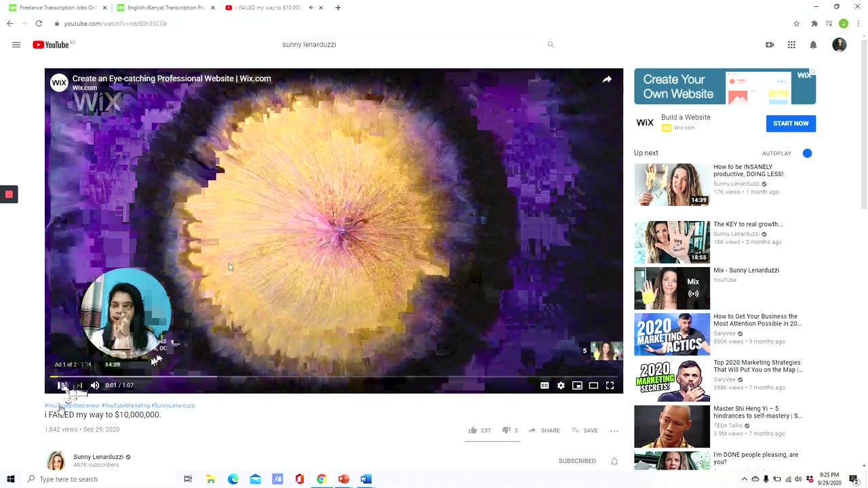Open a new browser tab
This screenshot has height=488, width=868.
pos(338,7)
